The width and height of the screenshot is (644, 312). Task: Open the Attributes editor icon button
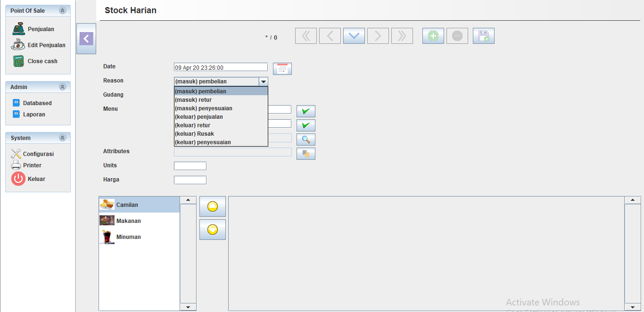[x=305, y=154]
